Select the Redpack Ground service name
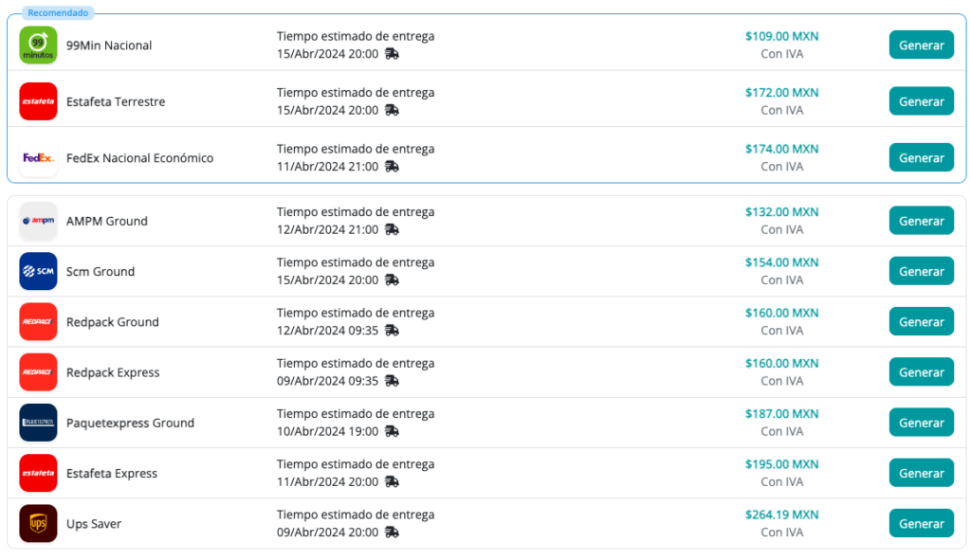This screenshot has height=560, width=971. tap(113, 322)
